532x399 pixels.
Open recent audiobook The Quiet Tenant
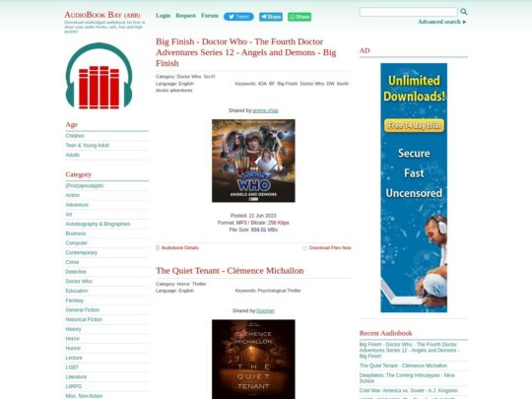(x=403, y=366)
